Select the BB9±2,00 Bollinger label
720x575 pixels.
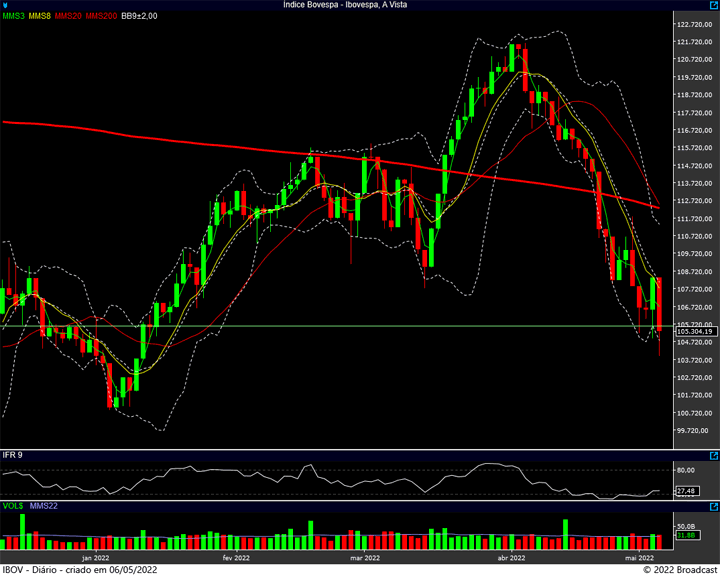point(139,16)
